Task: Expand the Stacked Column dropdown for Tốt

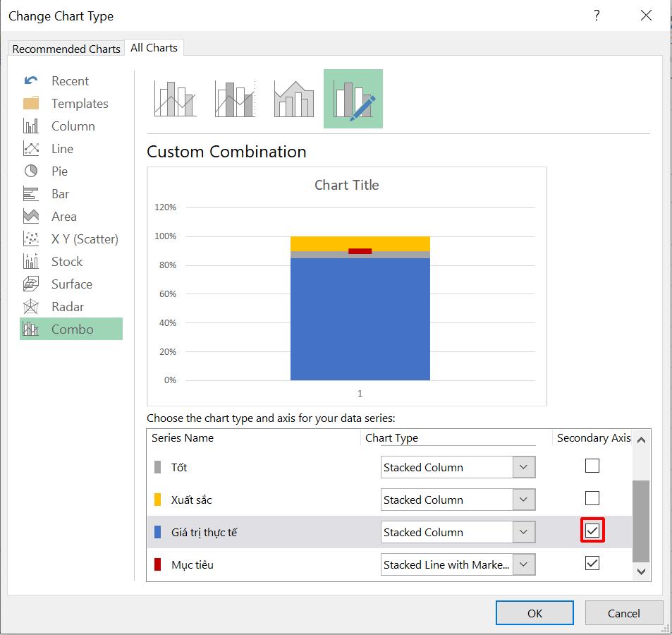Action: coord(523,467)
